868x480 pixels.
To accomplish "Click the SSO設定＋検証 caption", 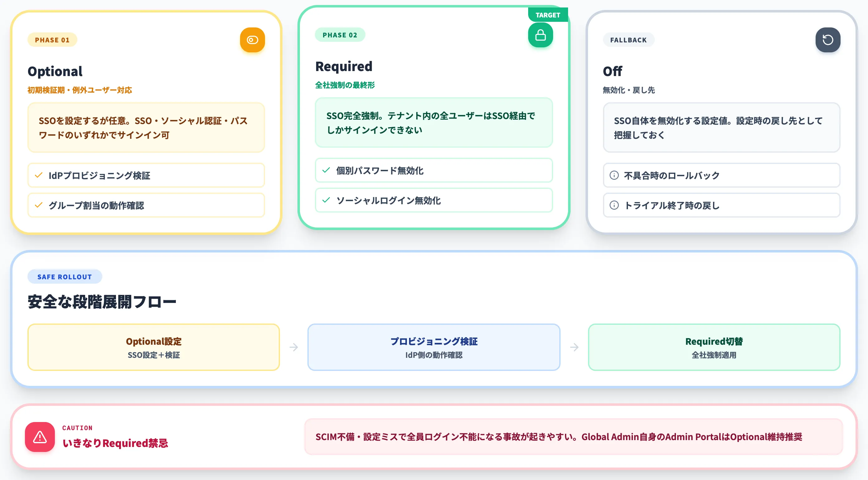I will pos(154,355).
